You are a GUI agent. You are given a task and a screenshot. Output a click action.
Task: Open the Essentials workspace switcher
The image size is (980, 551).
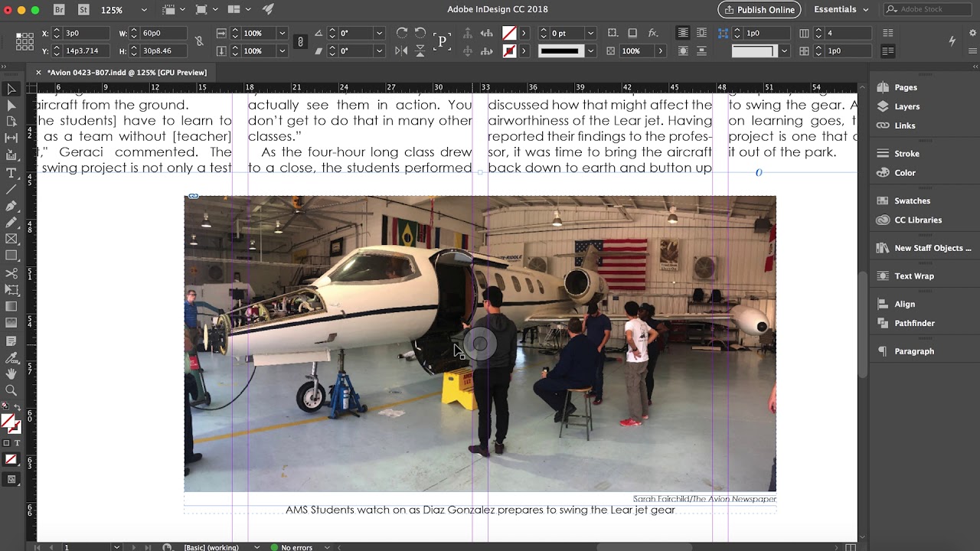841,10
